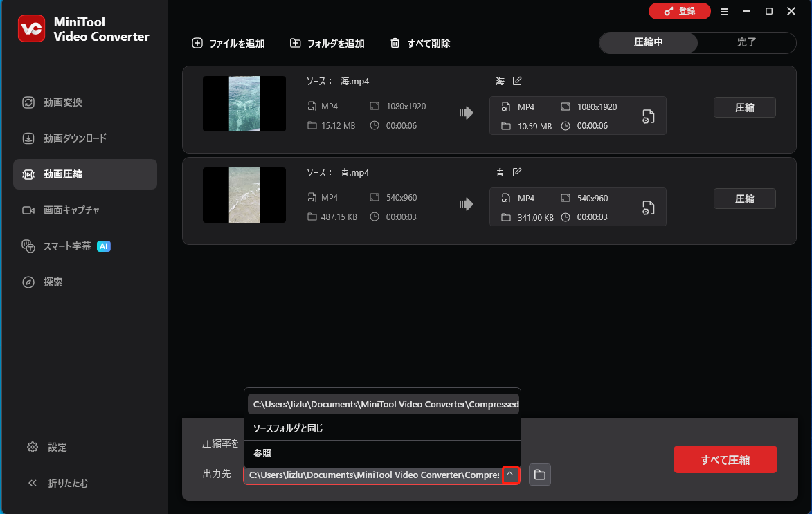The height and width of the screenshot is (514, 812).
Task: Add videos with the ファイルを追加 icon
Action: (197, 43)
